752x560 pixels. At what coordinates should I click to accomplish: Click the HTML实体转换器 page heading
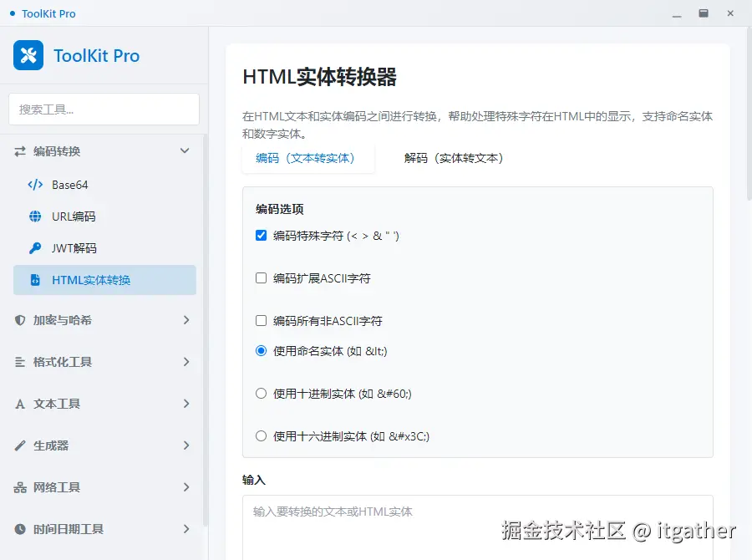pos(319,77)
